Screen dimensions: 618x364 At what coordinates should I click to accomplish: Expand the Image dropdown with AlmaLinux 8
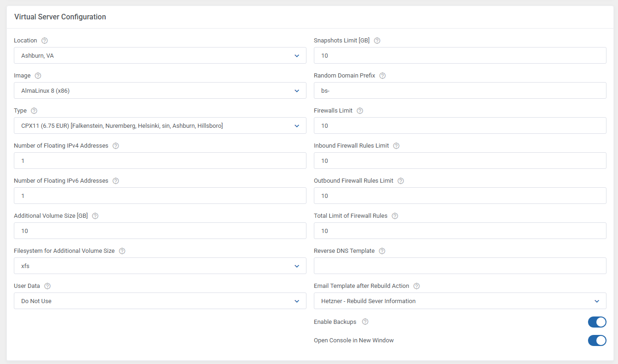160,91
